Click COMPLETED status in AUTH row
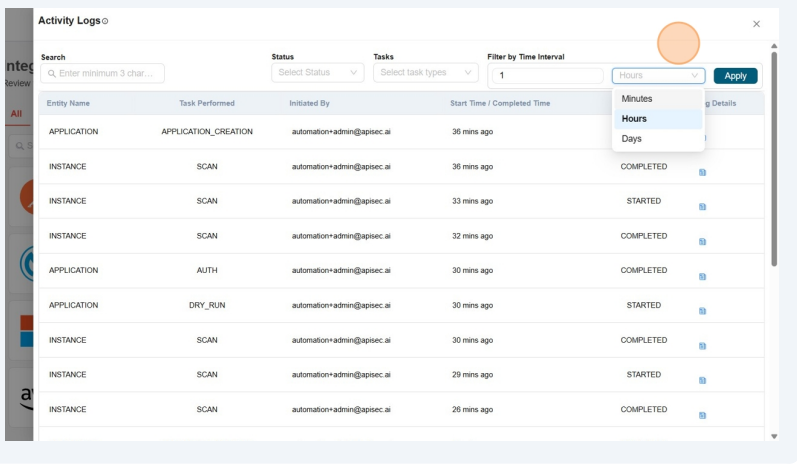797x471 pixels. click(x=643, y=270)
